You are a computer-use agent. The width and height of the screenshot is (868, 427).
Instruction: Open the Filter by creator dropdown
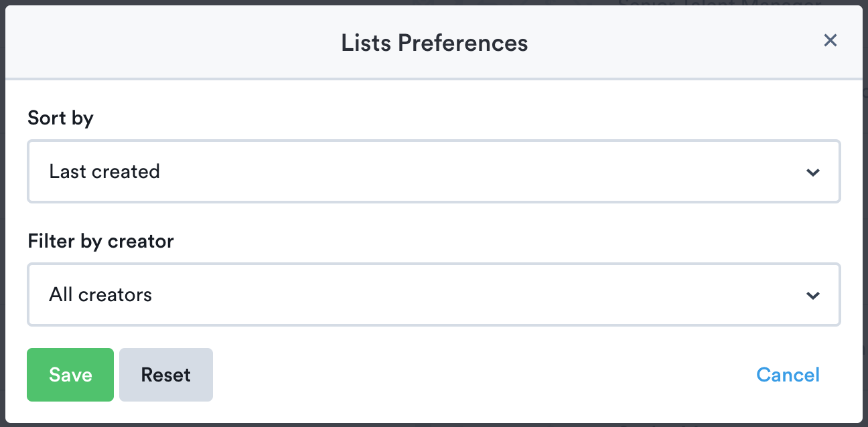pyautogui.click(x=433, y=294)
